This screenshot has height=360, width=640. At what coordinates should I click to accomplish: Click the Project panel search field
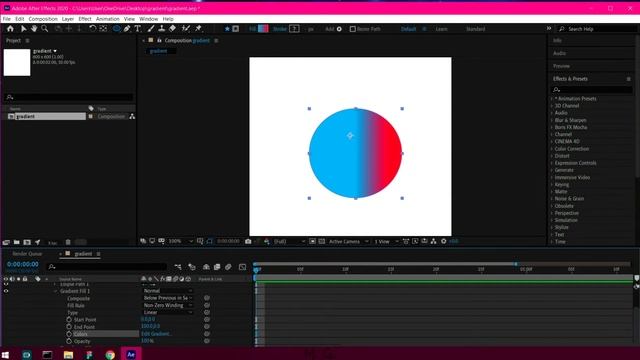click(69, 97)
